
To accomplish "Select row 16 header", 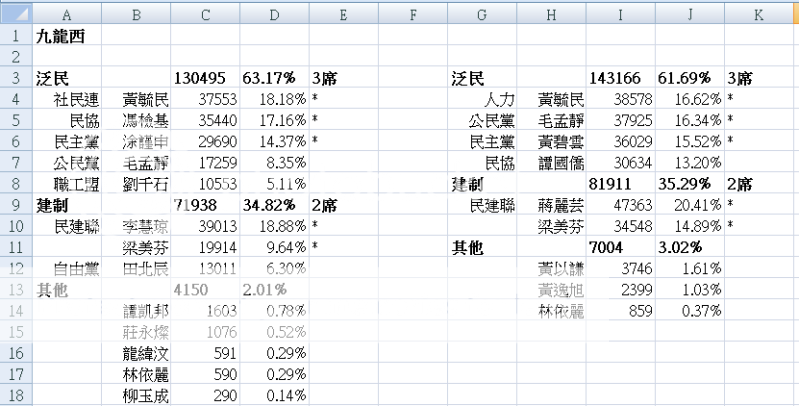I will pyautogui.click(x=16, y=353).
